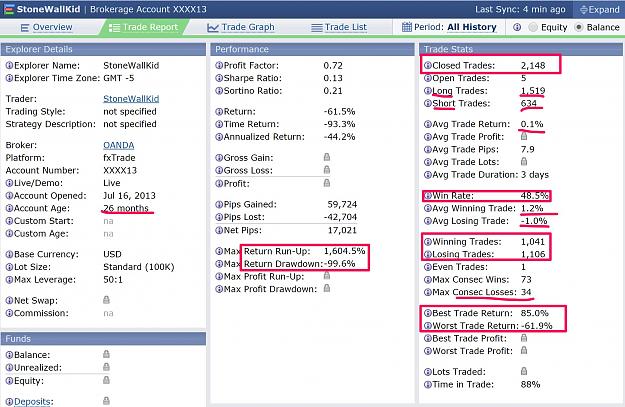Image resolution: width=625 pixels, height=407 pixels.
Task: Open the Trade List tab
Action: click(339, 28)
